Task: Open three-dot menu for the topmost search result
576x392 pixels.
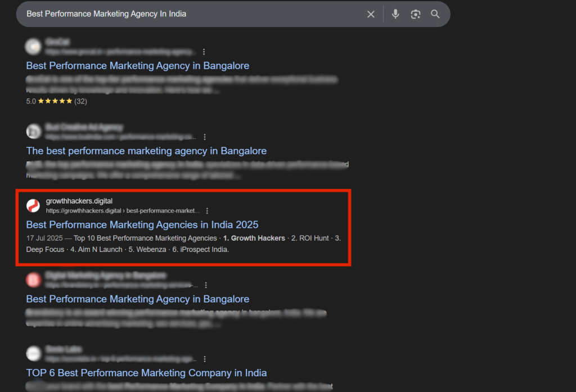Action: tap(204, 52)
